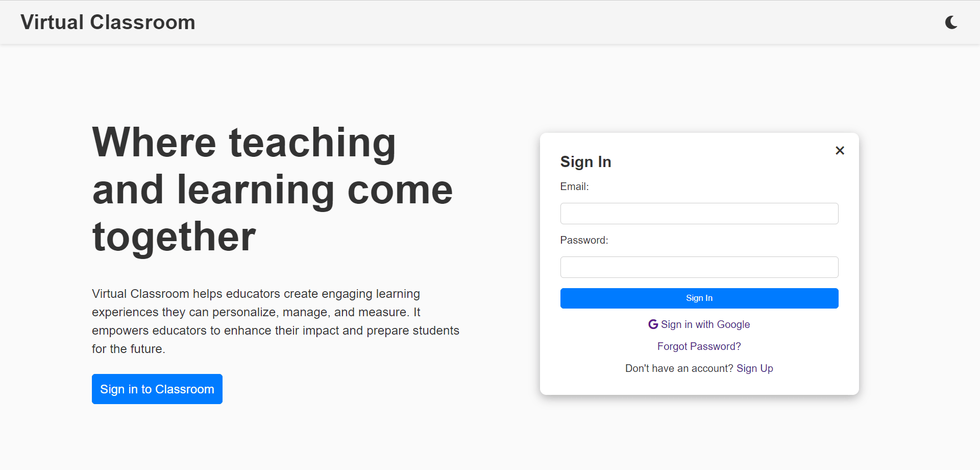Focus the Password input field
The width and height of the screenshot is (980, 470).
point(699,267)
